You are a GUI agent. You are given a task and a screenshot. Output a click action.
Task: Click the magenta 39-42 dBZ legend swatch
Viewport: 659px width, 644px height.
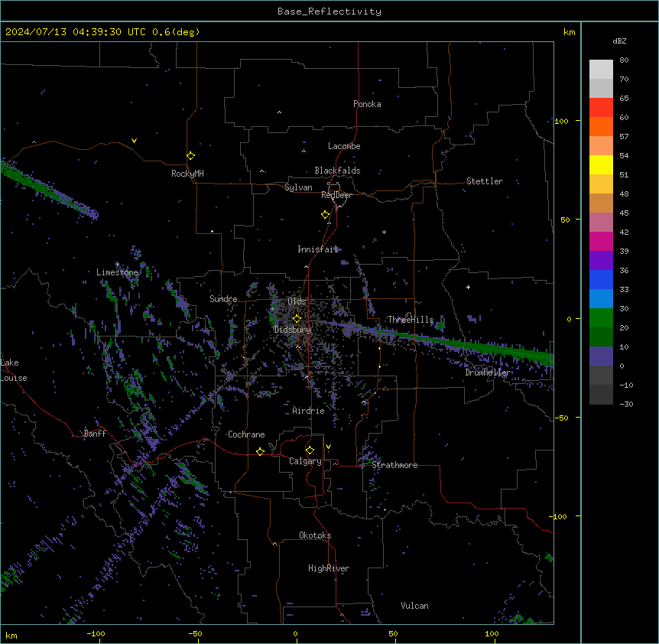point(601,241)
